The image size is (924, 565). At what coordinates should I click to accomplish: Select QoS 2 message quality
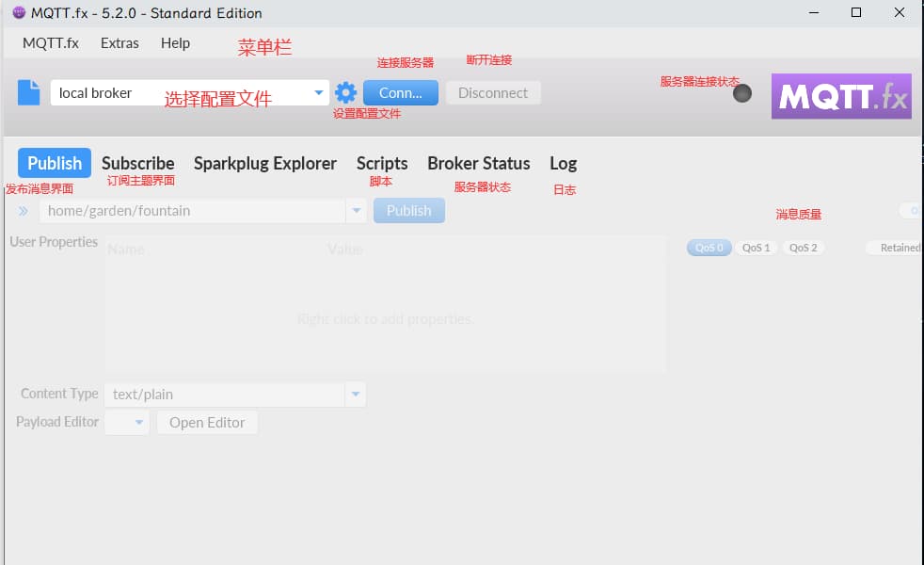point(803,248)
